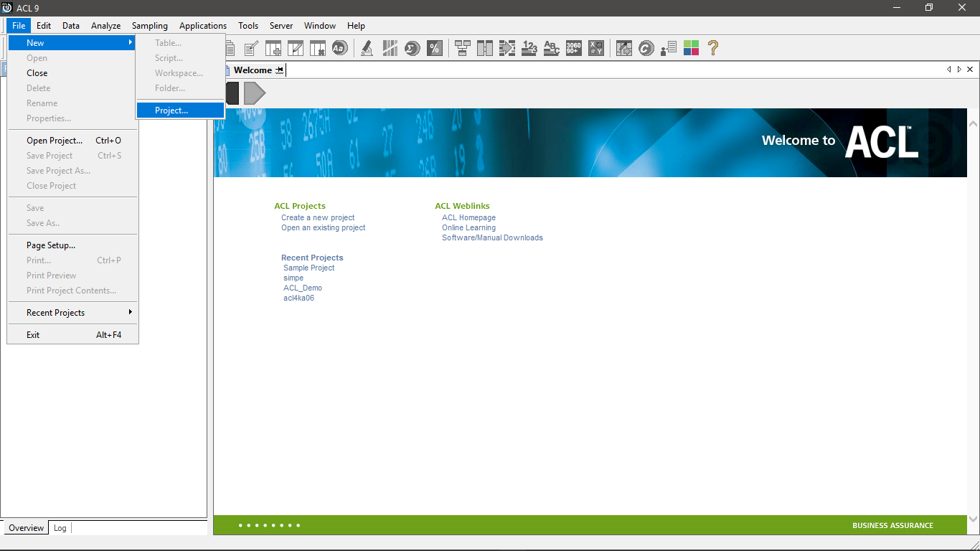Click the Age (30-60-90+) analysis icon
Image resolution: width=980 pixels, height=551 pixels.
tap(573, 48)
